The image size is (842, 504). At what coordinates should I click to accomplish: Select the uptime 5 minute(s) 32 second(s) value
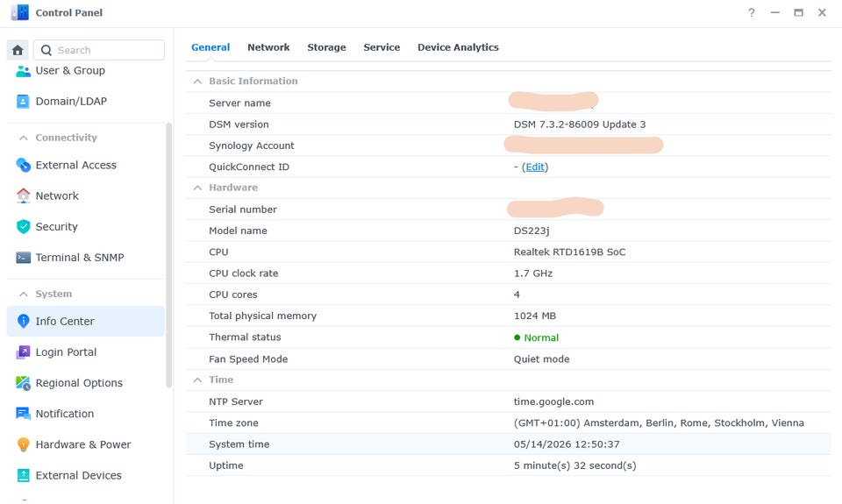[574, 466]
